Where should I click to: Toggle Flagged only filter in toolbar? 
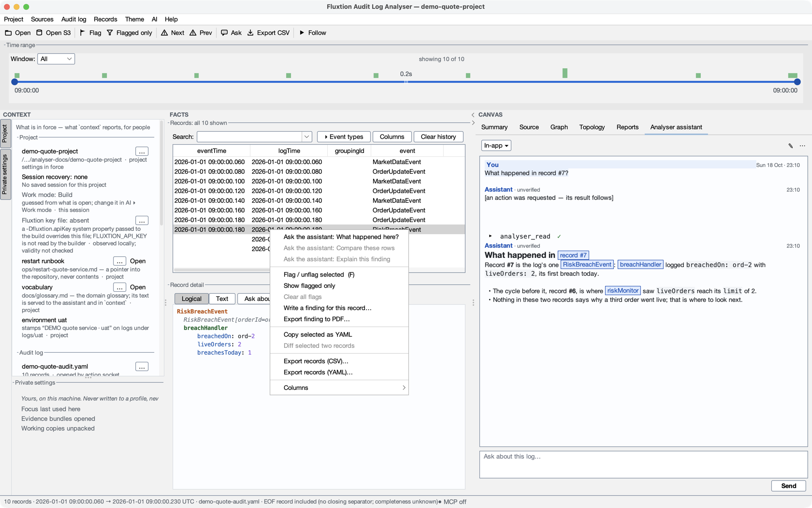point(130,33)
